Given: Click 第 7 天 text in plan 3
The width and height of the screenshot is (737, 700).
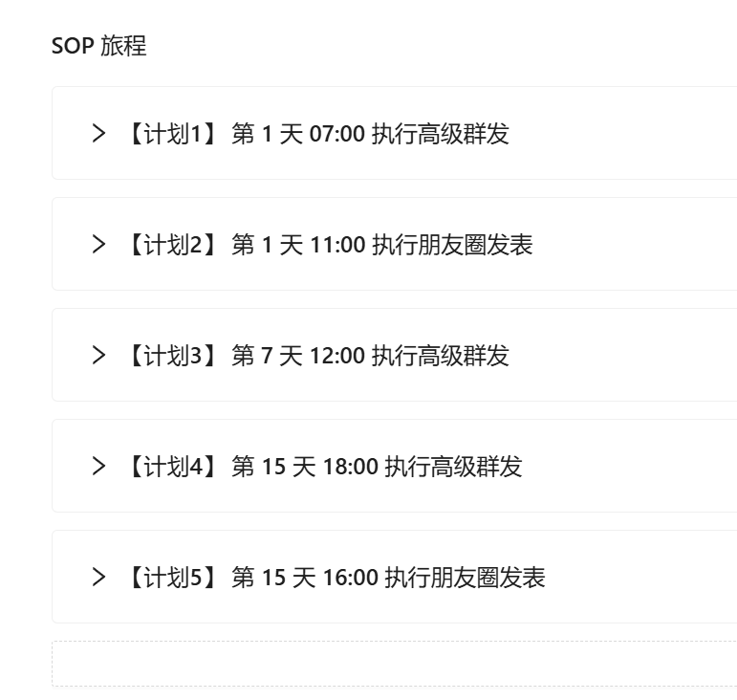Looking at the screenshot, I should [x=267, y=356].
